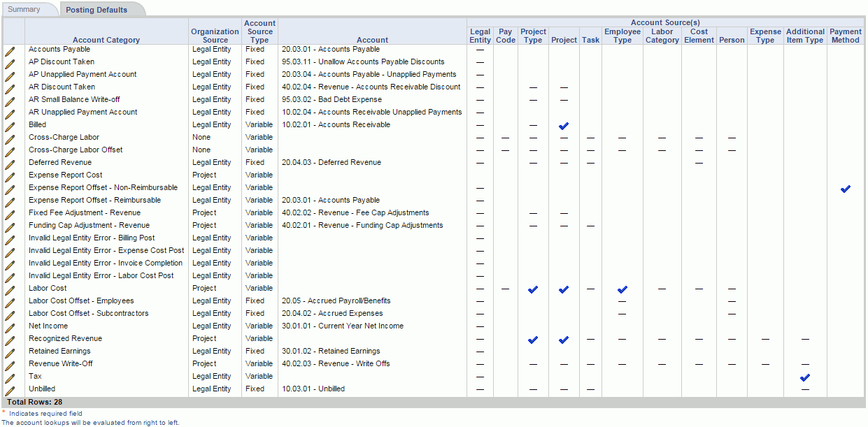868x427 pixels.
Task: Click the Additional Item Type checkmark for Tax
Action: [x=805, y=377]
